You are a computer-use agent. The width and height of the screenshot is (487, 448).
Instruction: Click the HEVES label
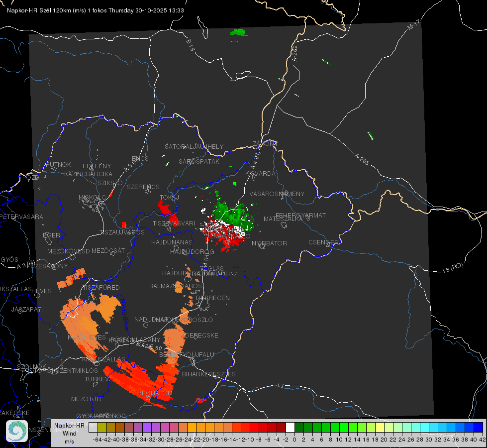pyautogui.click(x=41, y=291)
